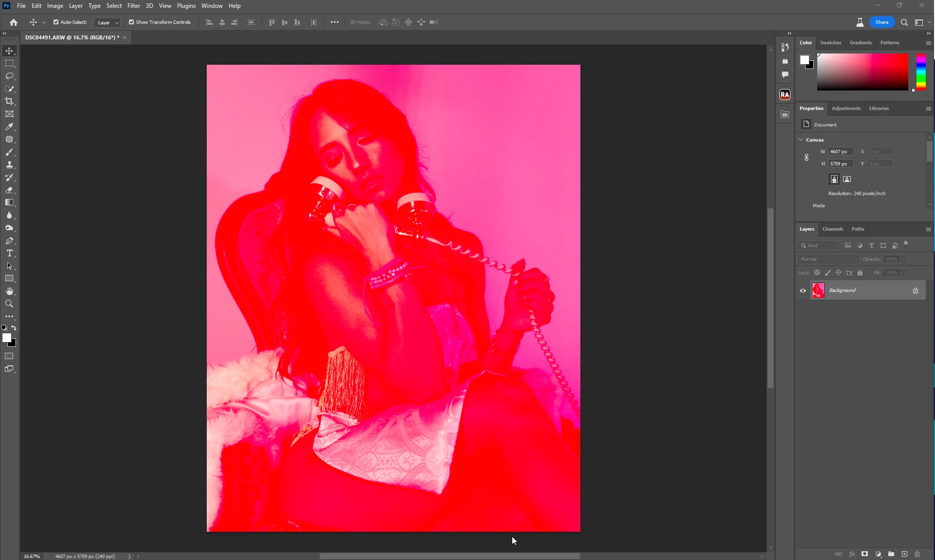Uncheck Auto-Select checkbox
The image size is (935, 560).
[x=56, y=22]
